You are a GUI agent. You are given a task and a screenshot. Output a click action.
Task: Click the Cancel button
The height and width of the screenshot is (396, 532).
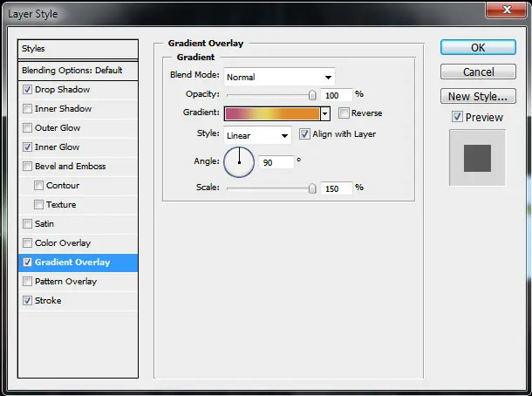point(478,72)
